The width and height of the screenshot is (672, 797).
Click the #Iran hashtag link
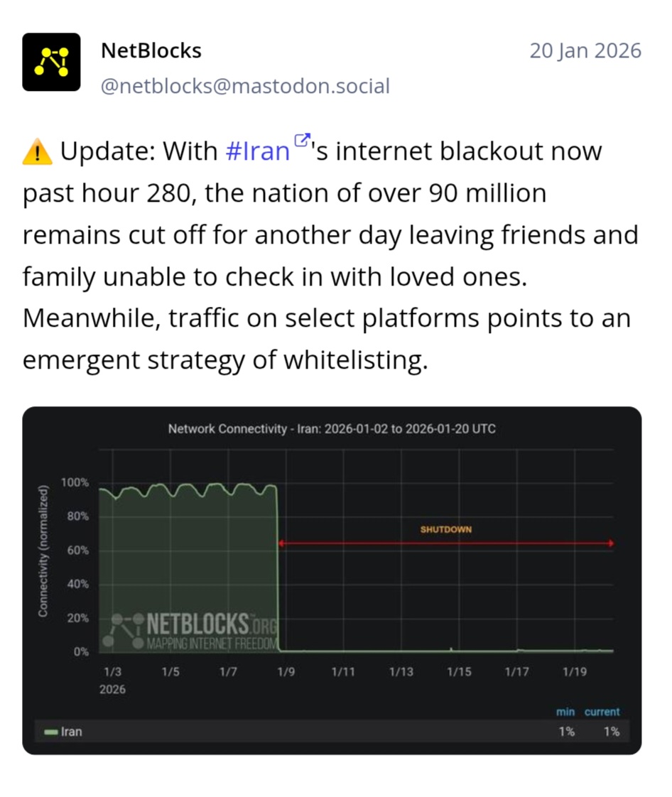(257, 151)
